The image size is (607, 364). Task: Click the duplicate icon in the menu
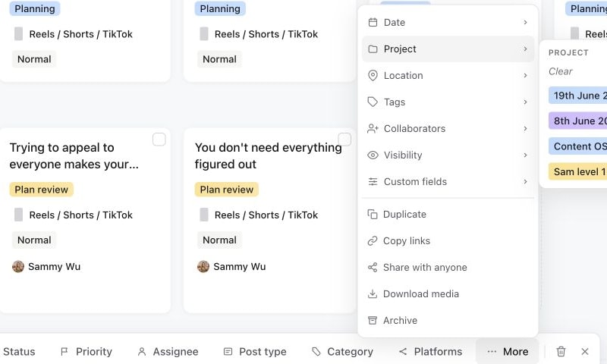(x=372, y=215)
